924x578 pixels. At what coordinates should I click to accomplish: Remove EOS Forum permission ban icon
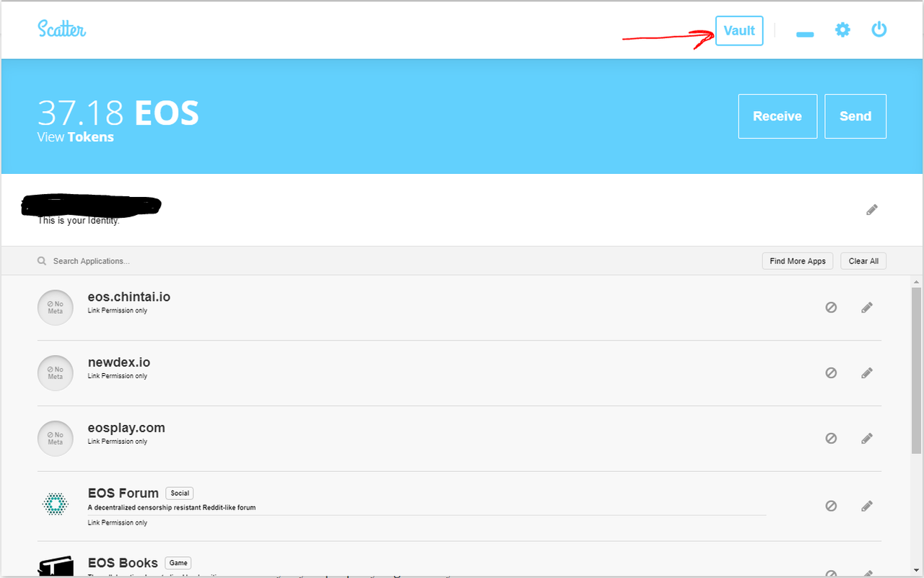[x=831, y=506]
